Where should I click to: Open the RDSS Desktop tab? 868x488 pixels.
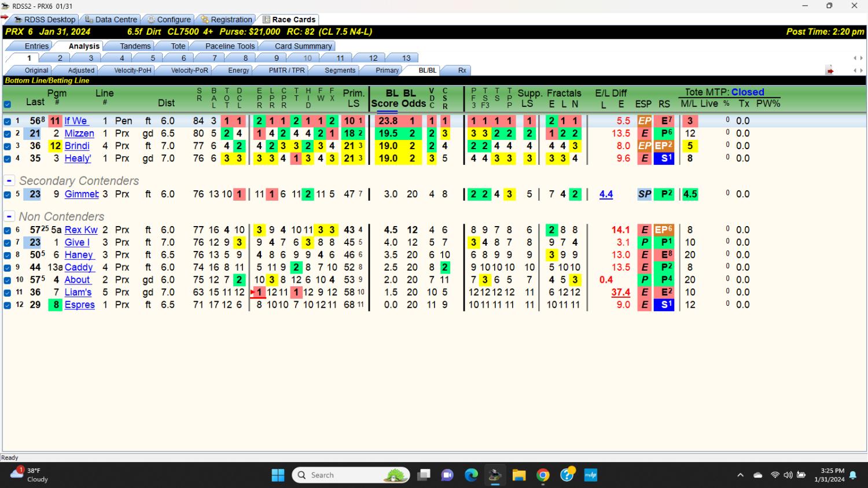[x=45, y=19]
